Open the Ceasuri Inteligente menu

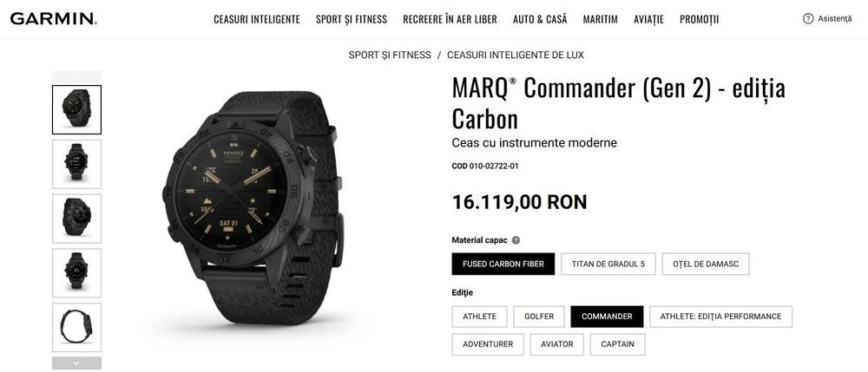coord(257,19)
